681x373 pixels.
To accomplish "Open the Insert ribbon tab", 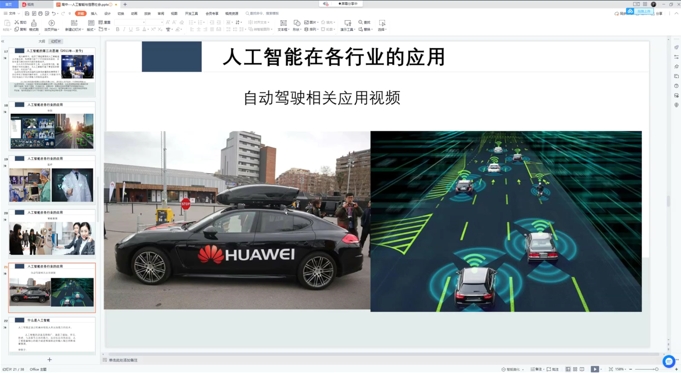I will coord(94,13).
